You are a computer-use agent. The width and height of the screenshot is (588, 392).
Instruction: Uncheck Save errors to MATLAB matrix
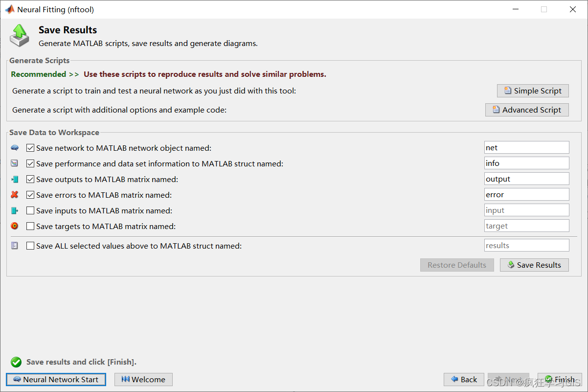coord(30,195)
